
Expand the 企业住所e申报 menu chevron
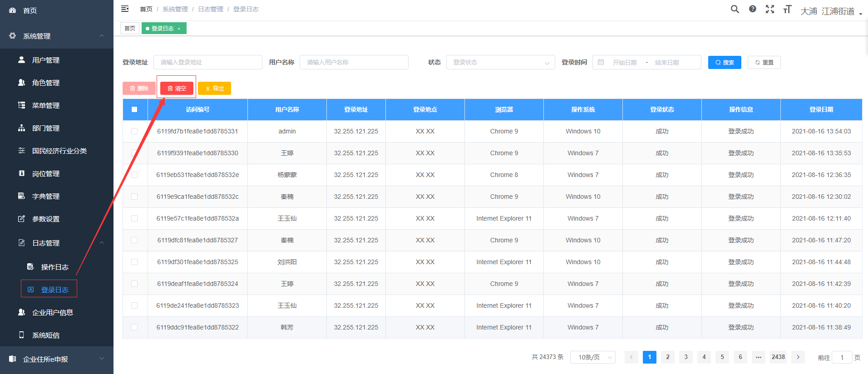coord(102,359)
